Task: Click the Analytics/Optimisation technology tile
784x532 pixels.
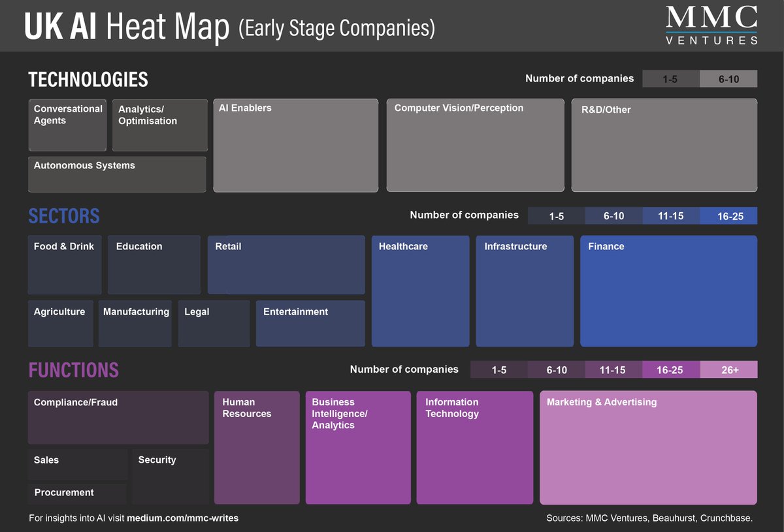Action: (159, 125)
